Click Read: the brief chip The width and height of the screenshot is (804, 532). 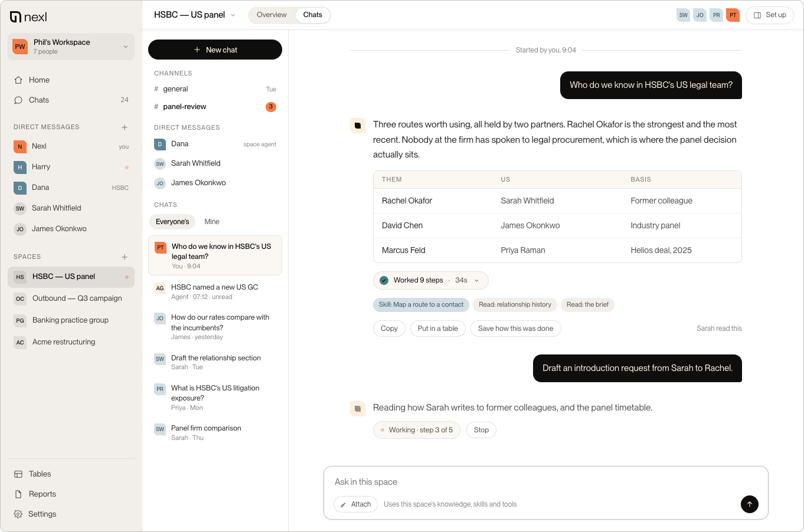(x=587, y=305)
